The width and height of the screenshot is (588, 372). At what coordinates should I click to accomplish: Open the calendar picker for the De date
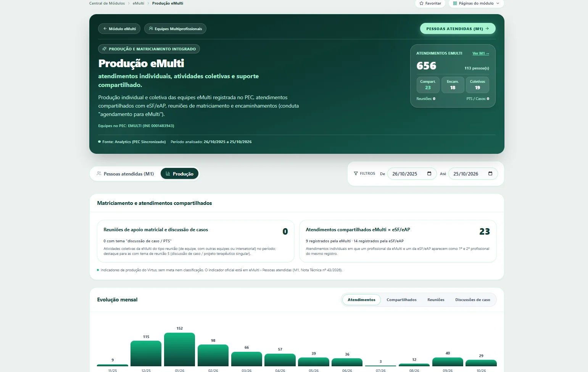[x=429, y=174]
